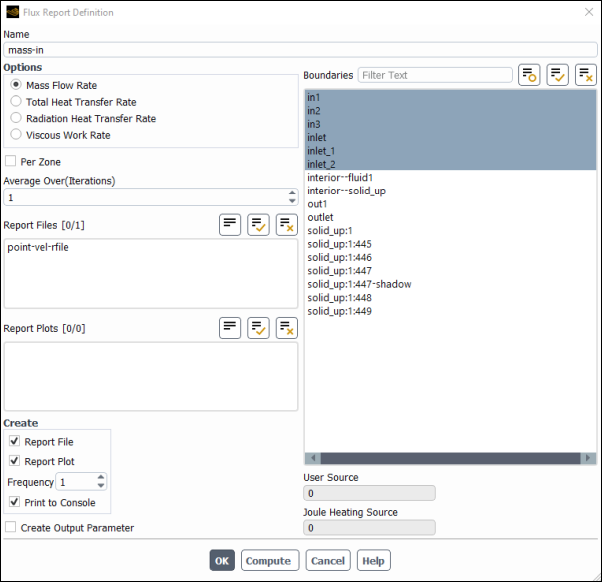Select all Report Plots icon
Image resolution: width=602 pixels, height=582 pixels.
pyautogui.click(x=258, y=328)
